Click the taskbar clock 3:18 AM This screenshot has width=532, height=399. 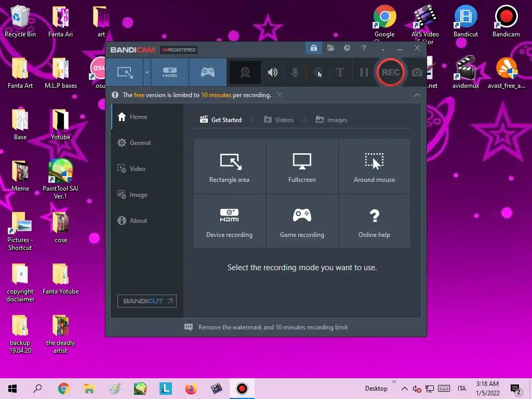coord(487,389)
